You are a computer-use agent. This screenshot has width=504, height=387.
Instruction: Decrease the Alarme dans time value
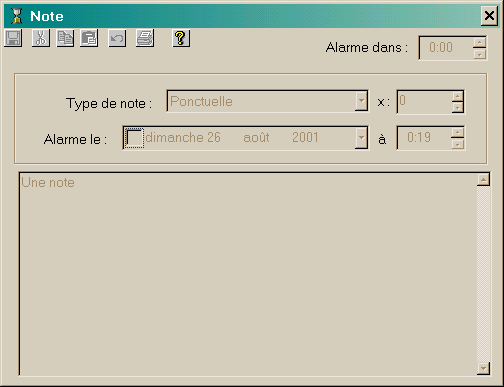[480, 54]
